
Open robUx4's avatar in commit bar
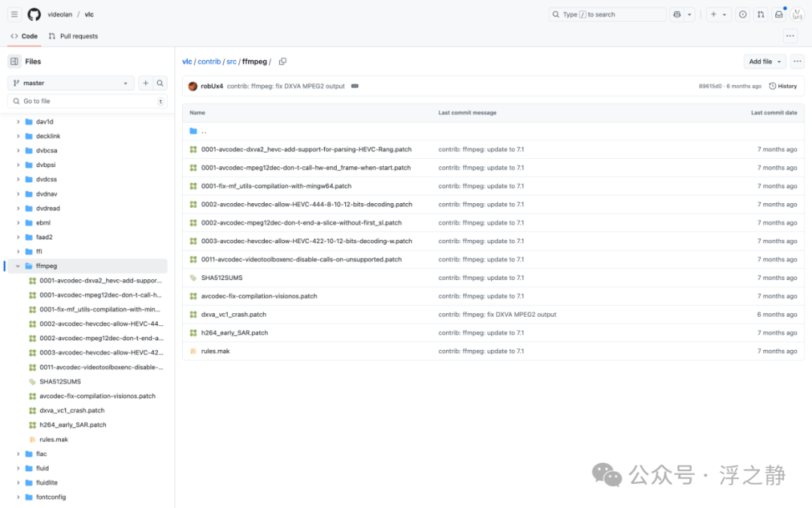(192, 86)
